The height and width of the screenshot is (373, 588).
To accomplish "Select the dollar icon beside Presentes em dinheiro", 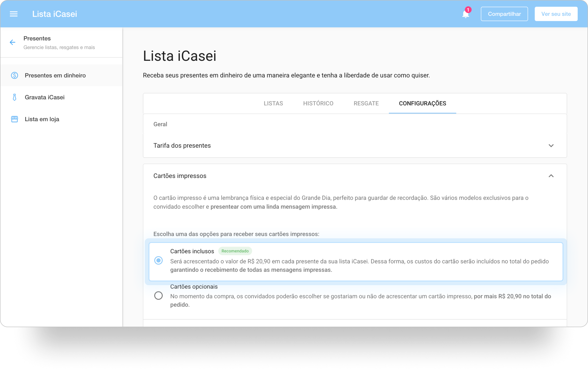I will pos(14,75).
